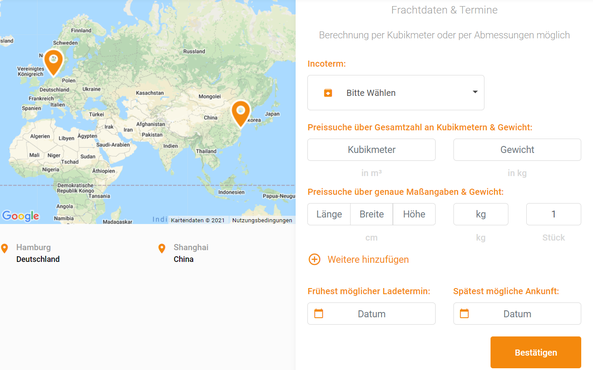Viewport: 593px width, 370px height.
Task: Focus the Gewicht input field
Action: pyautogui.click(x=517, y=150)
